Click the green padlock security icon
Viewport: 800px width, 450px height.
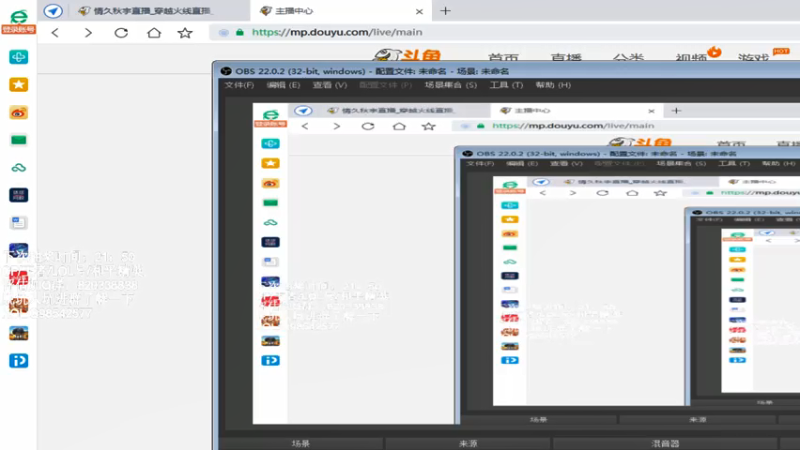click(240, 32)
